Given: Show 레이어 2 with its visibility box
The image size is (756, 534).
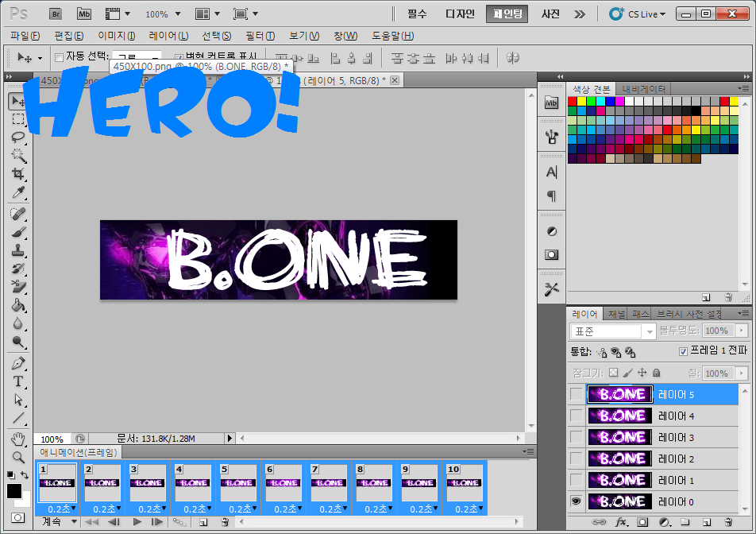Looking at the screenshot, I should (577, 459).
